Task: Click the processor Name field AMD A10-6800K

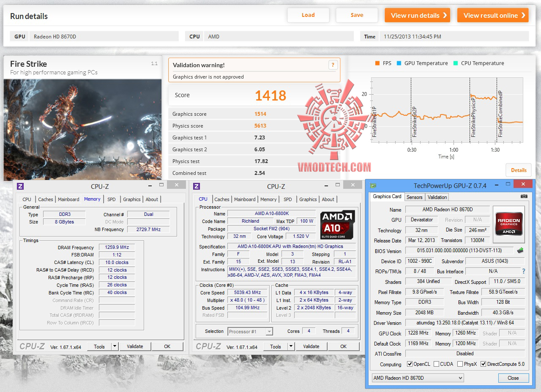Action: (x=272, y=213)
